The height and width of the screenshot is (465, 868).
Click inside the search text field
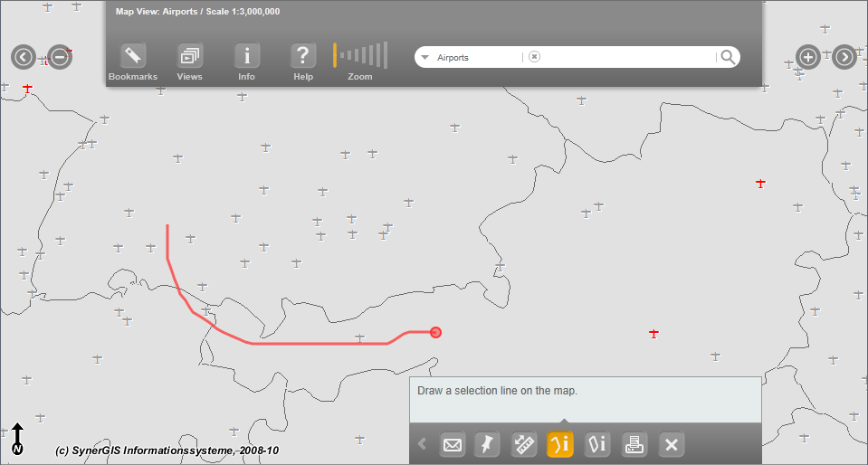pyautogui.click(x=625, y=57)
